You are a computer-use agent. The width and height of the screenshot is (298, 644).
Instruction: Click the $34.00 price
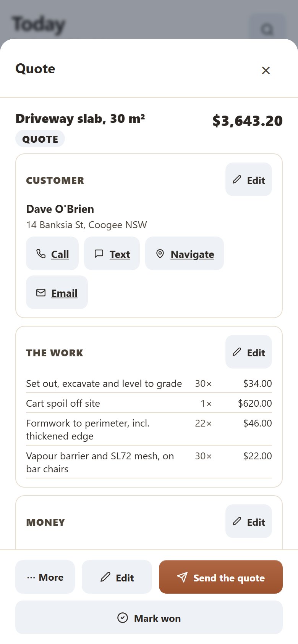[258, 383]
